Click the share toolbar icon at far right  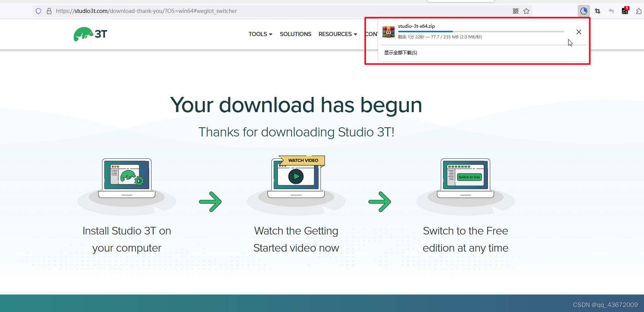coord(639,11)
